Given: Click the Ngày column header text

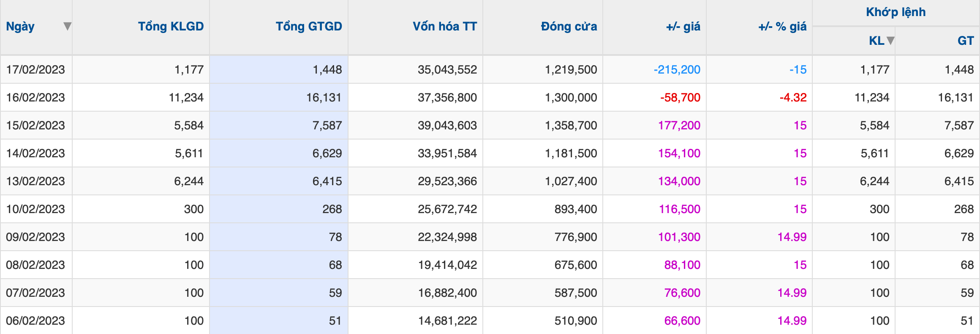Looking at the screenshot, I should tap(20, 27).
